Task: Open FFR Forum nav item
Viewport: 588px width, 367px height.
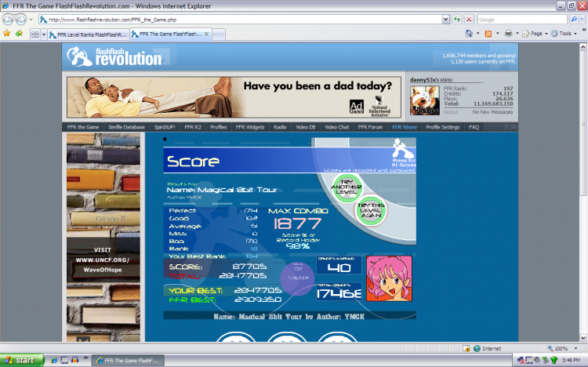Action: (370, 127)
